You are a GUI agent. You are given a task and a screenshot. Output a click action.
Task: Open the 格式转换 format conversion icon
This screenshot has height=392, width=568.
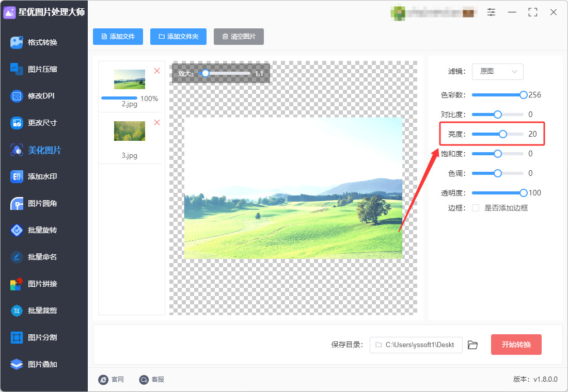point(17,42)
